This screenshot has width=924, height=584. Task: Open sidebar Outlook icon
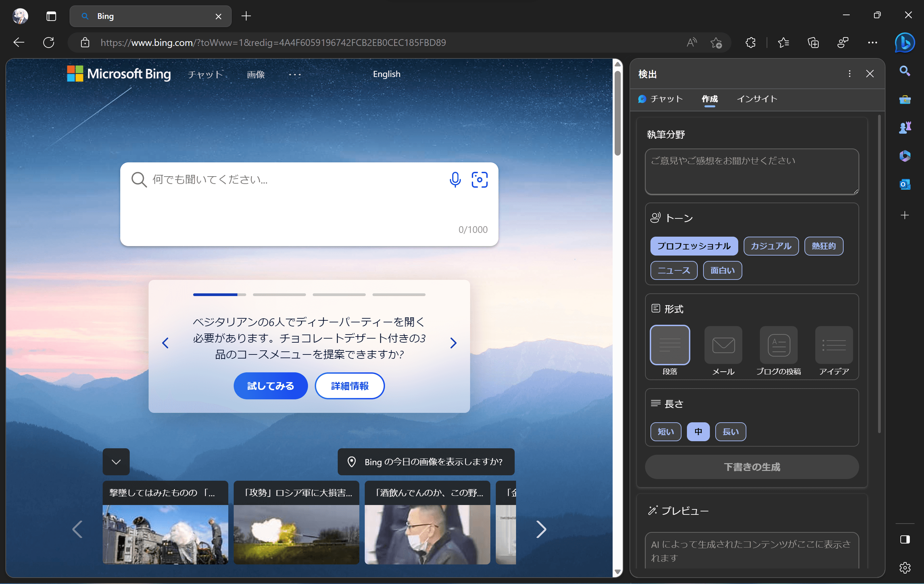(904, 184)
